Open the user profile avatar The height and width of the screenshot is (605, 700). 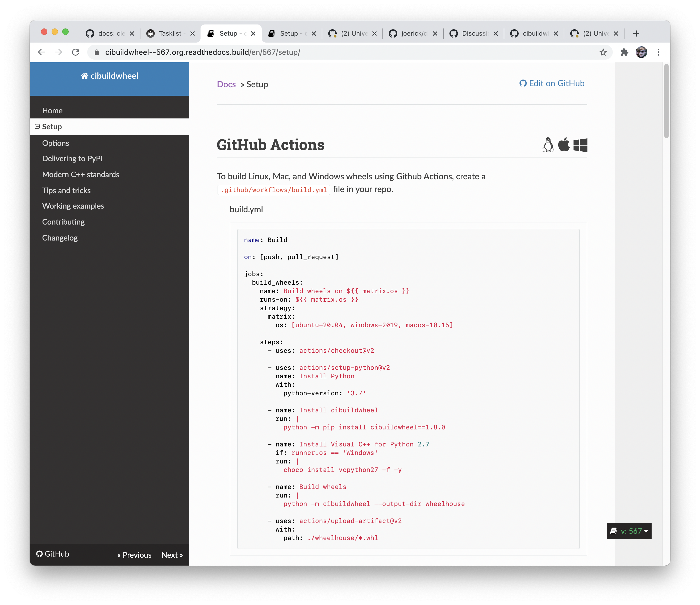[641, 52]
